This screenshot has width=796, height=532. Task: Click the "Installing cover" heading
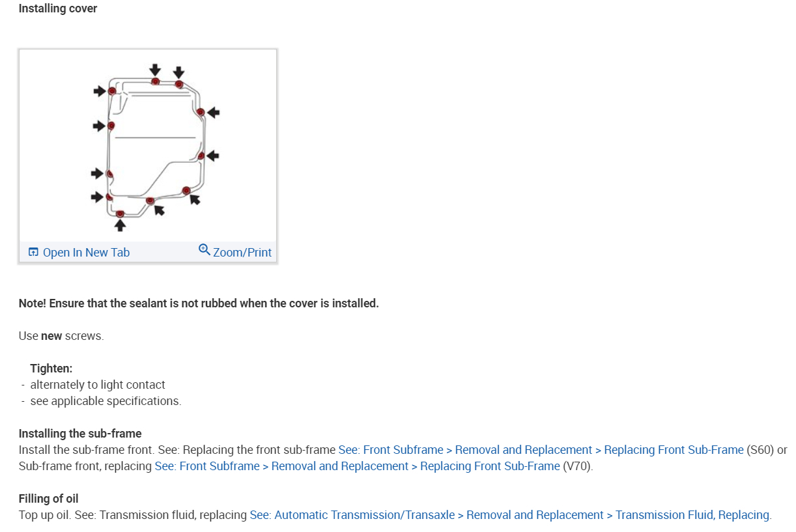[58, 9]
